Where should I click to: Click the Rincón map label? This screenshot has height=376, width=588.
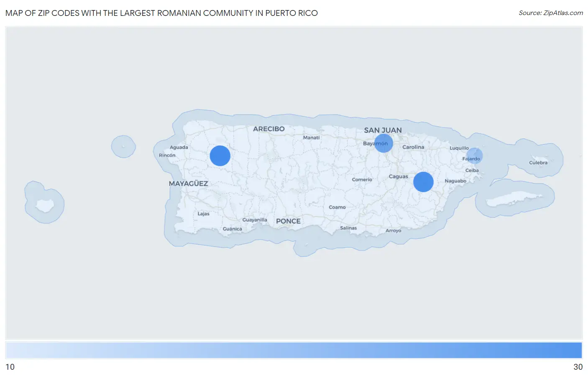point(167,155)
